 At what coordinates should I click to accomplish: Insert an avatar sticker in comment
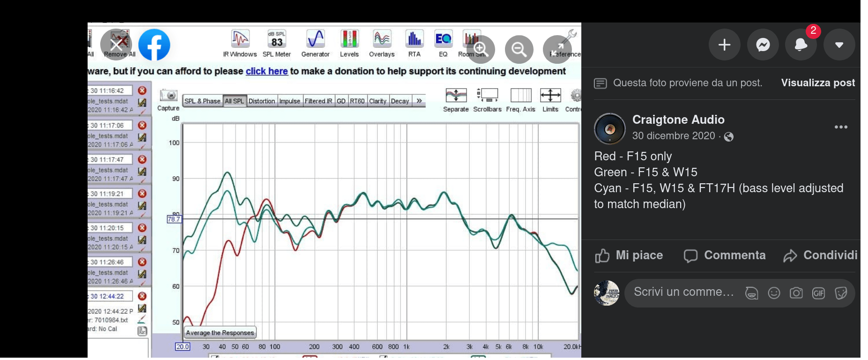(752, 293)
